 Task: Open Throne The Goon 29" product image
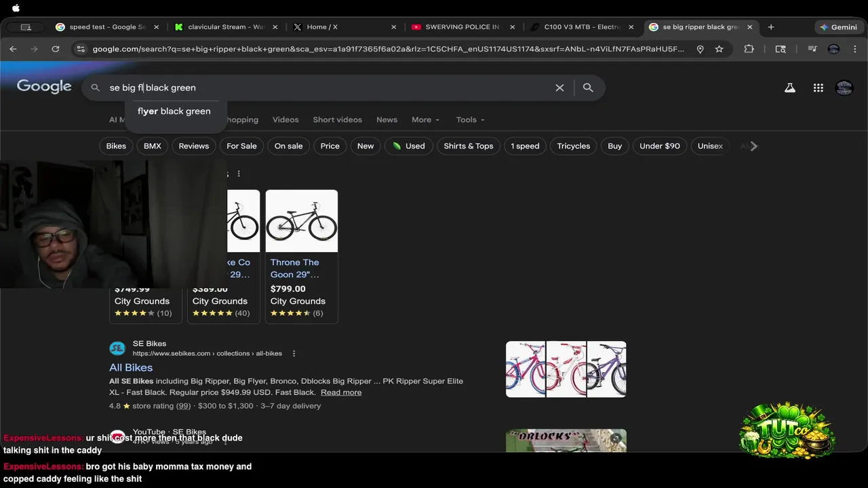[x=302, y=221]
